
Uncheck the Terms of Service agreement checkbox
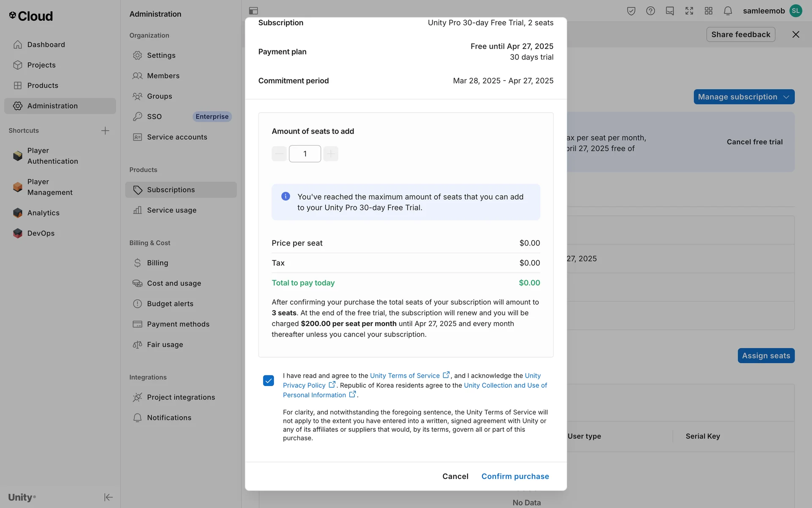pos(268,381)
